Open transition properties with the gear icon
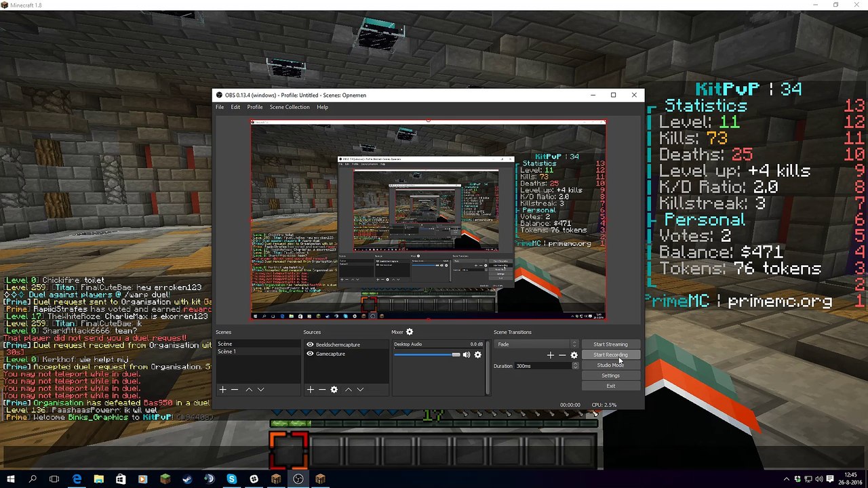The image size is (868, 488). pos(574,355)
